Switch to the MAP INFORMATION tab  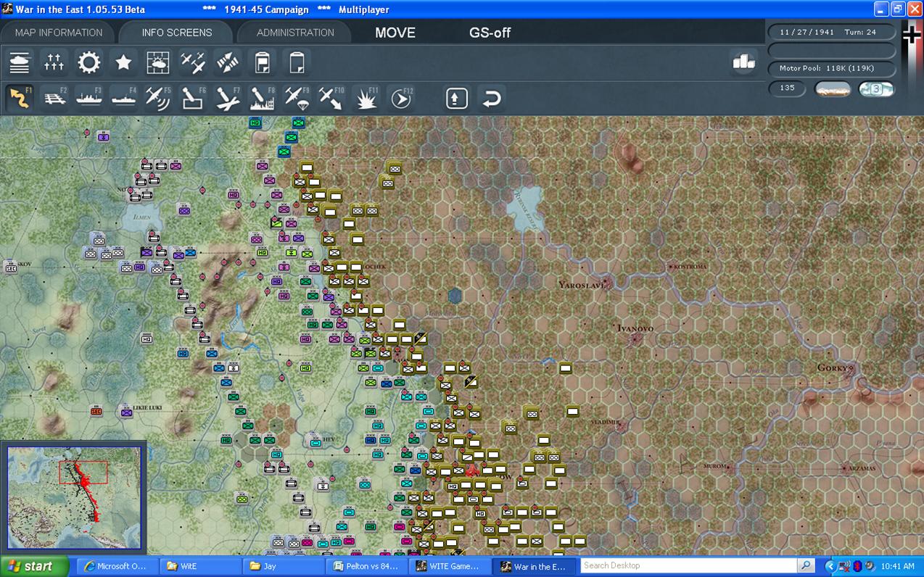click(58, 33)
